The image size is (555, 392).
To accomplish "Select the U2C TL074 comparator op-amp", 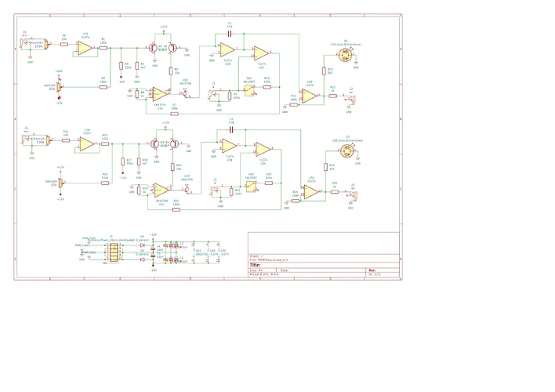I will 261,53.
